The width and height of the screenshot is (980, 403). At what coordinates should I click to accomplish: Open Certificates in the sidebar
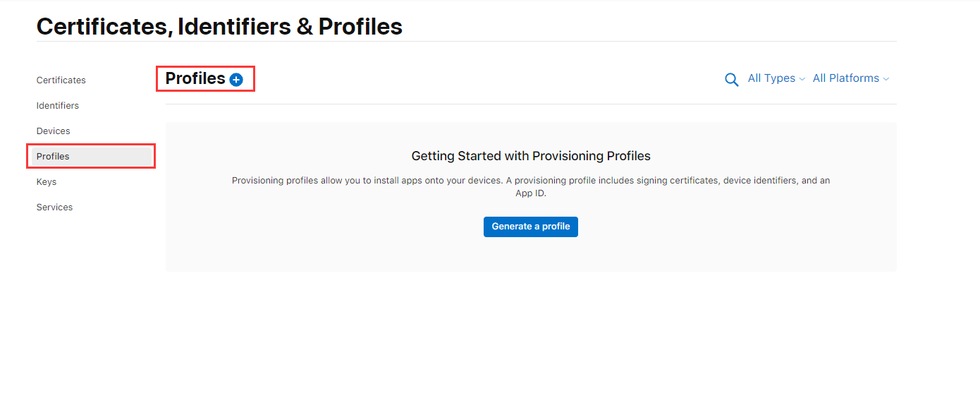61,80
